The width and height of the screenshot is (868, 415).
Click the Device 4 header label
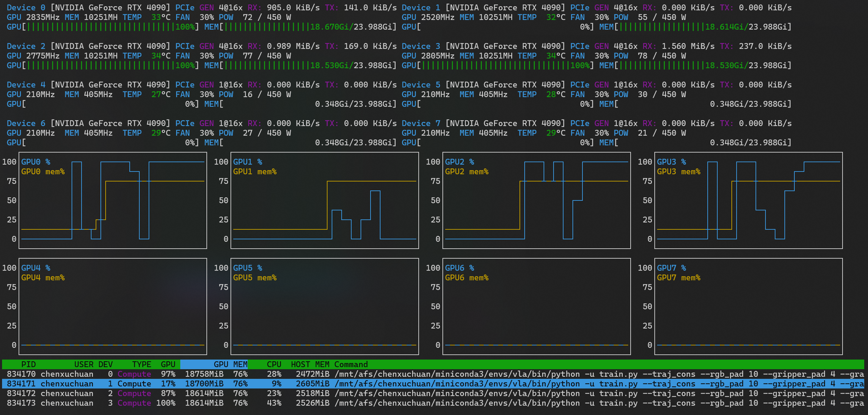pos(26,85)
